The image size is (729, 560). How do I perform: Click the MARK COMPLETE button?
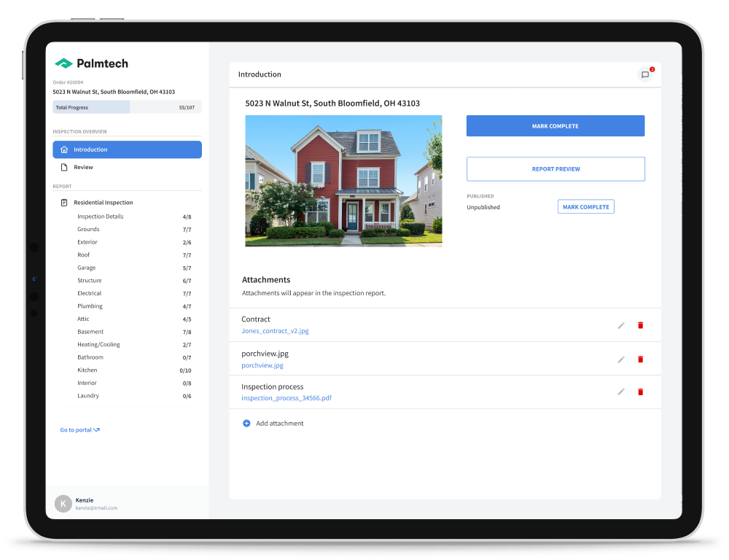[555, 125]
